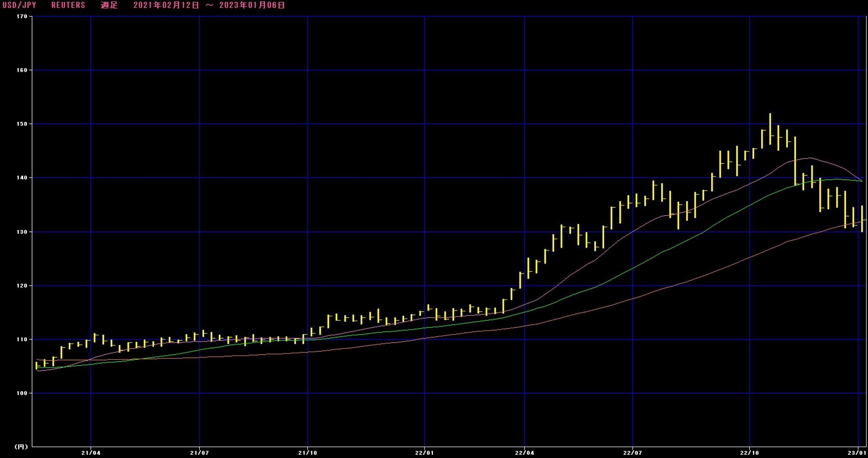Click the 100 price axis label
This screenshot has height=458, width=868.
(22, 393)
